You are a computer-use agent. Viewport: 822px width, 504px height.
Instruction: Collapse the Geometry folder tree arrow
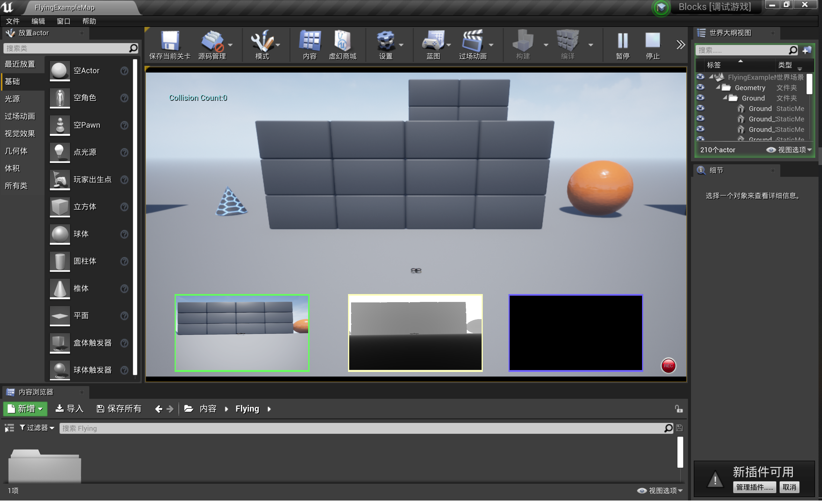pos(718,87)
